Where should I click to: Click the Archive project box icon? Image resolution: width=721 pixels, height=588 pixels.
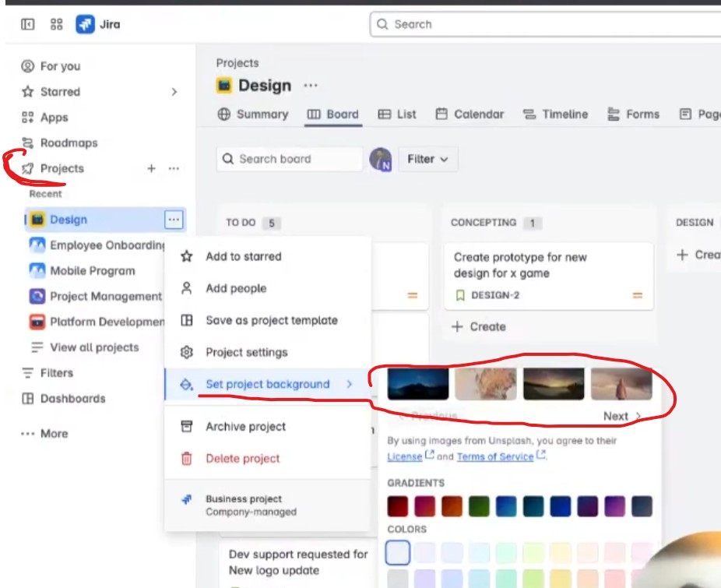(187, 426)
